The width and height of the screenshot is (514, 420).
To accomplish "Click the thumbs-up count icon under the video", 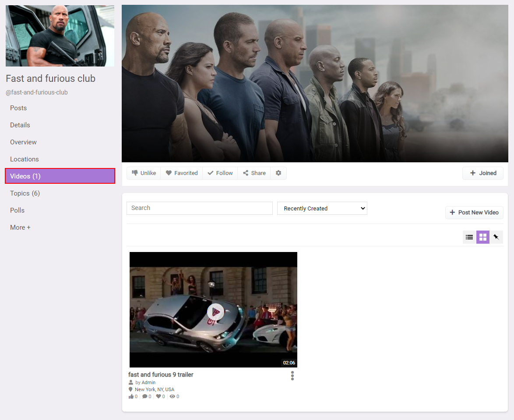I will (x=131, y=396).
